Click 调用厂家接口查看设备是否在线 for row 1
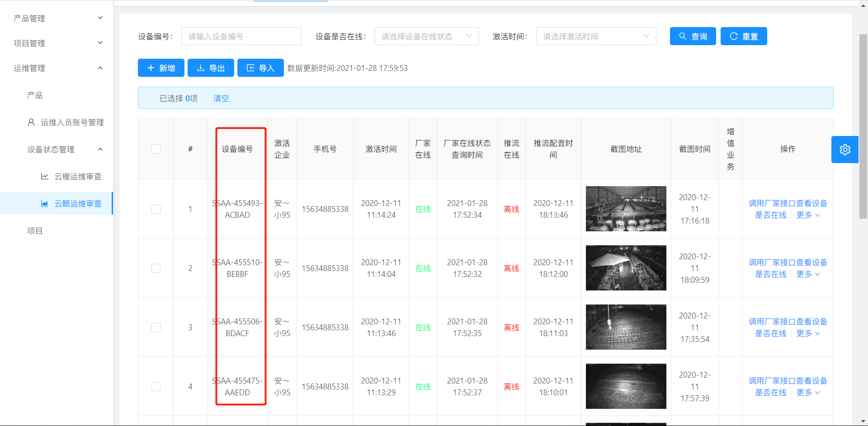 788,209
